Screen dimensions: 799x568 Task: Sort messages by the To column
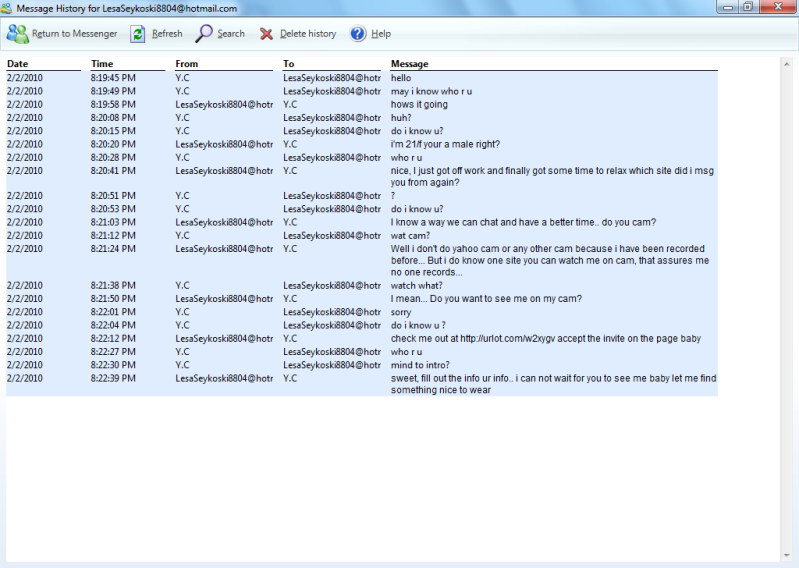click(289, 64)
